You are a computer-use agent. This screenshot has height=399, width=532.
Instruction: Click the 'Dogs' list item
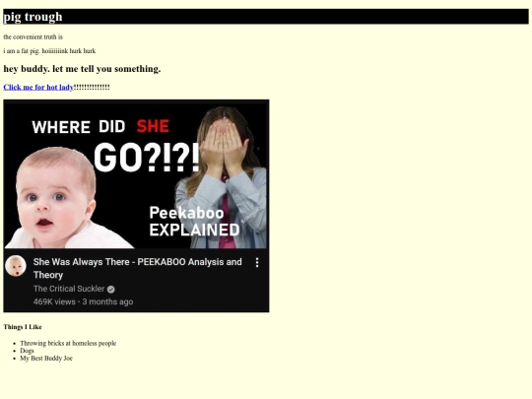(x=27, y=351)
